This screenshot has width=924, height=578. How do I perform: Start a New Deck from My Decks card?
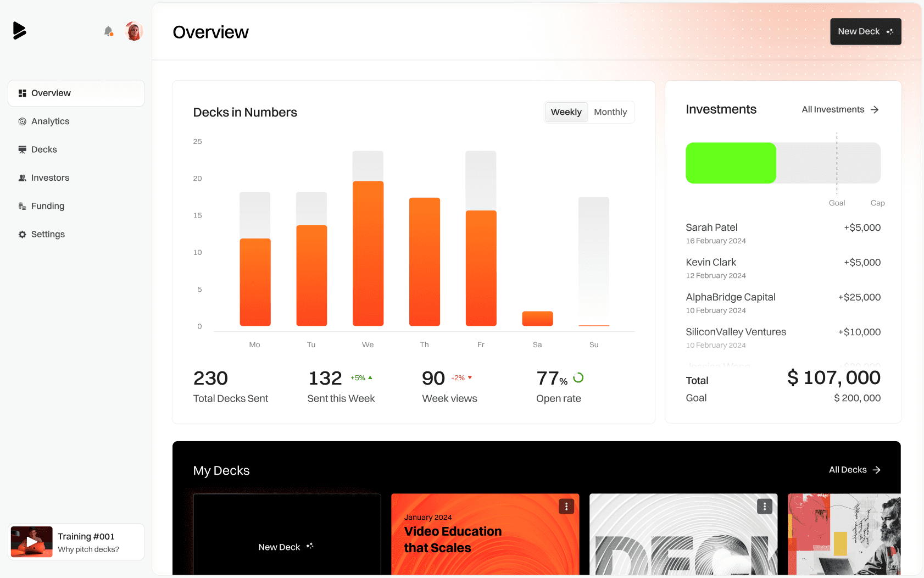coord(286,546)
